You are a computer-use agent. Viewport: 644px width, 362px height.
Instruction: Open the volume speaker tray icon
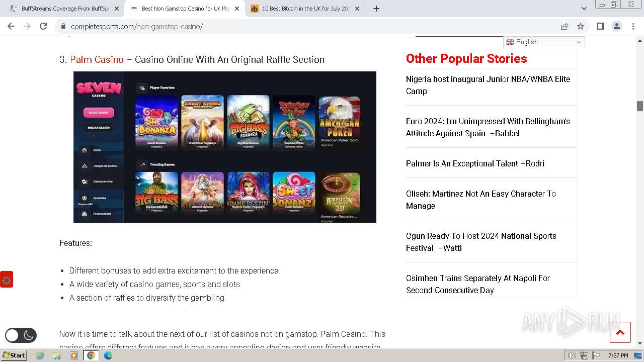tap(572, 355)
